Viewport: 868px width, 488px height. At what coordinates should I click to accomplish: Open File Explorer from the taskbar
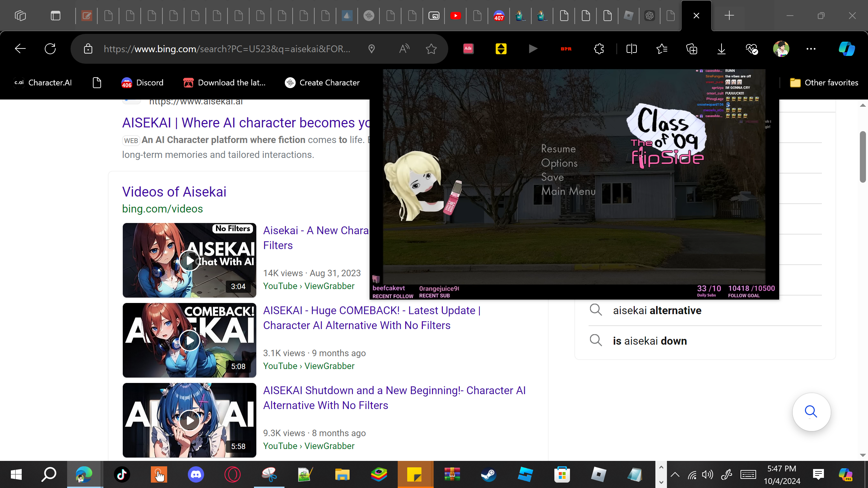coord(342,474)
